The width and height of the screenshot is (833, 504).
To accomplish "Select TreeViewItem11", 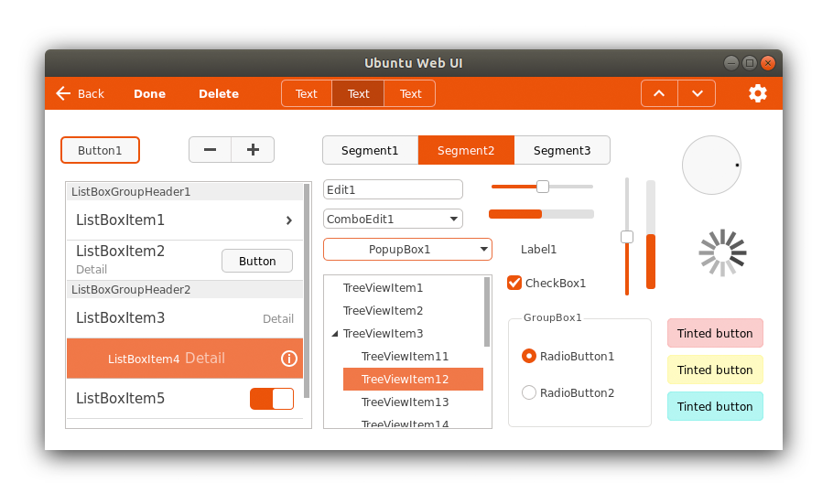I will pyautogui.click(x=405, y=357).
